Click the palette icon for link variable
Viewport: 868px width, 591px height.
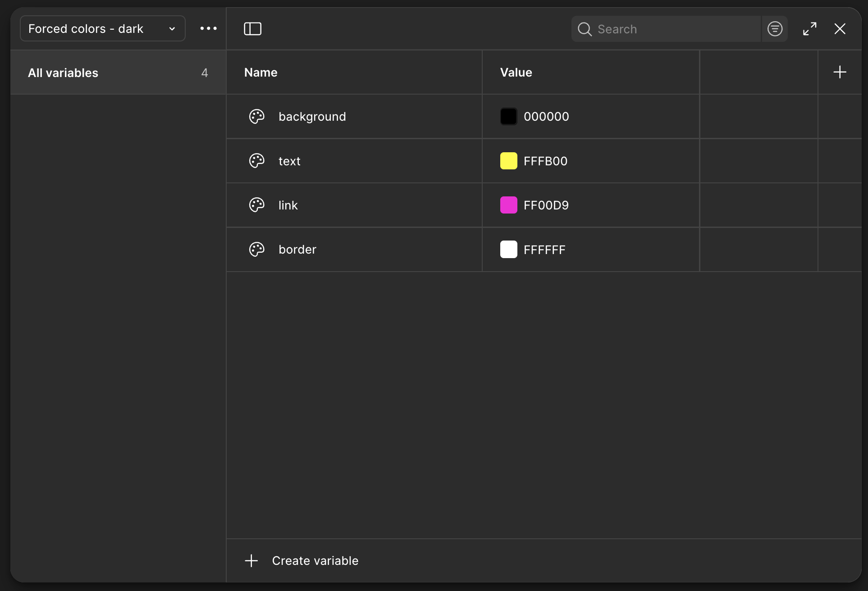[257, 205]
